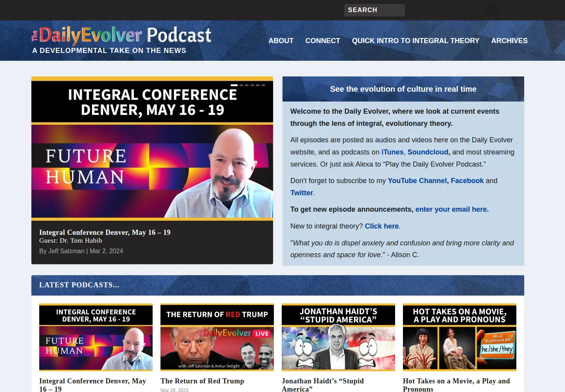Viewport: 565px width, 392px height.
Task: Open latest podcasts 'Integral Conference Denver, May' title
Action: tap(93, 385)
